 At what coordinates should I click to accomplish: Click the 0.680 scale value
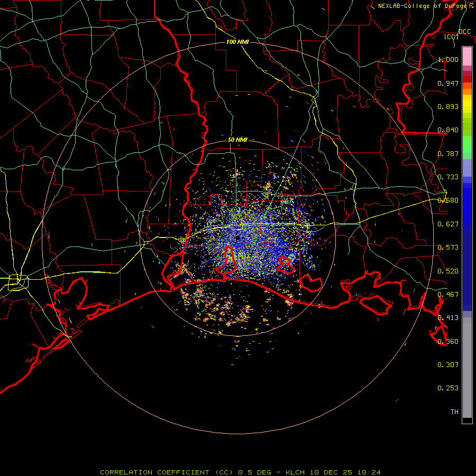[448, 200]
